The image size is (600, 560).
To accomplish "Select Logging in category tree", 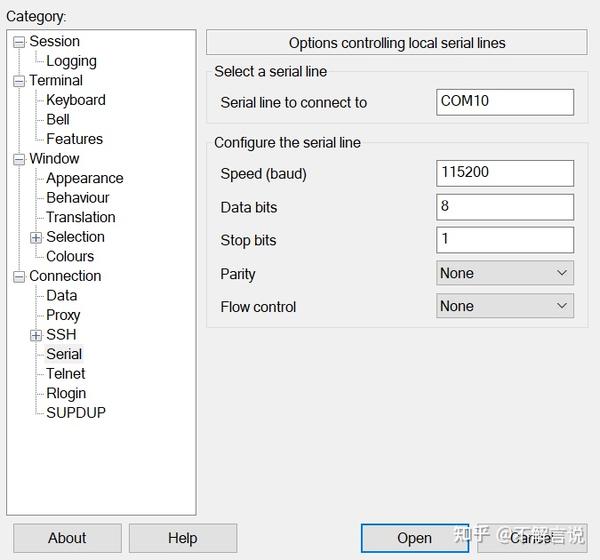I will (71, 61).
